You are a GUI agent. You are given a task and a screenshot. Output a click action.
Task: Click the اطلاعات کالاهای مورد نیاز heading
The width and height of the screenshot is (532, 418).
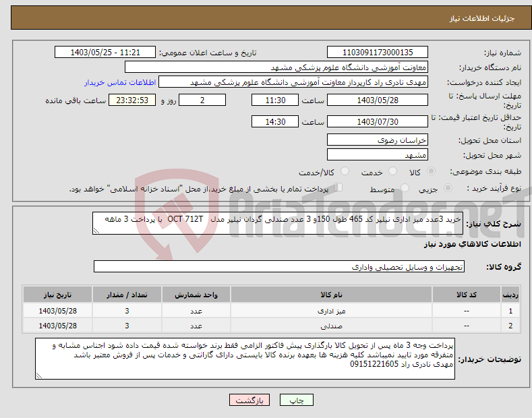472,244
